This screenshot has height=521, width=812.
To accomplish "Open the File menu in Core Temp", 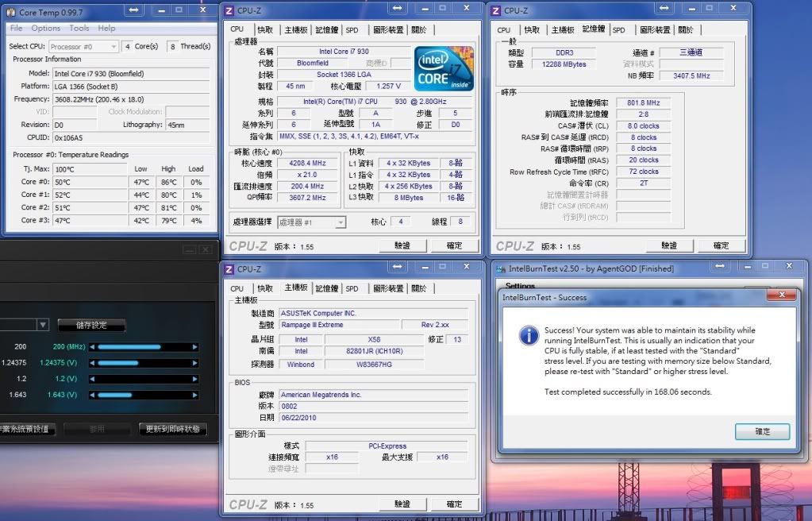I will pyautogui.click(x=16, y=28).
